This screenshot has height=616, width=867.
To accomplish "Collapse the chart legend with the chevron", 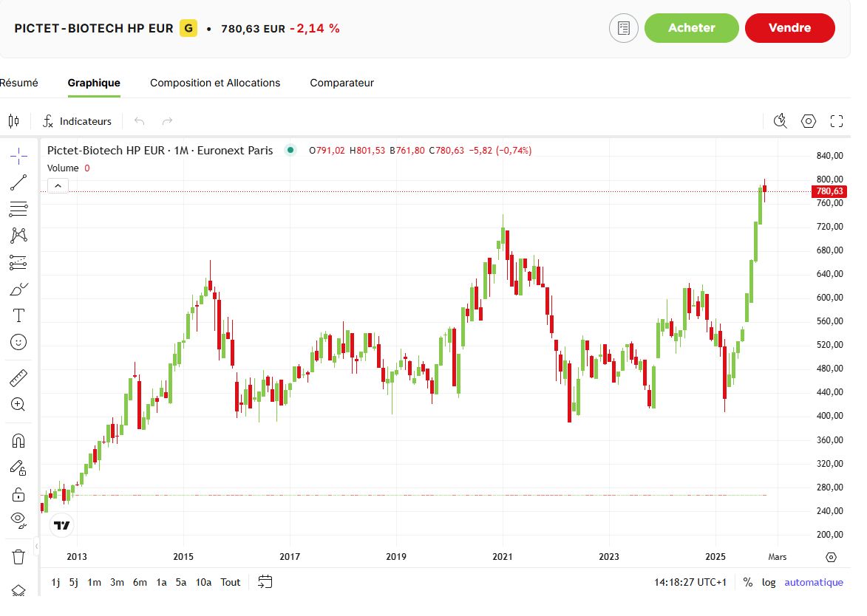I will [58, 185].
